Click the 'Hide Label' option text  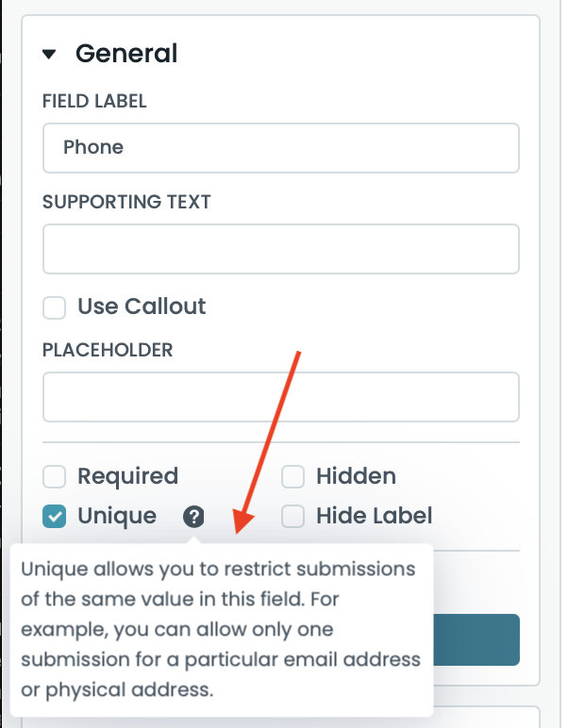click(x=374, y=516)
